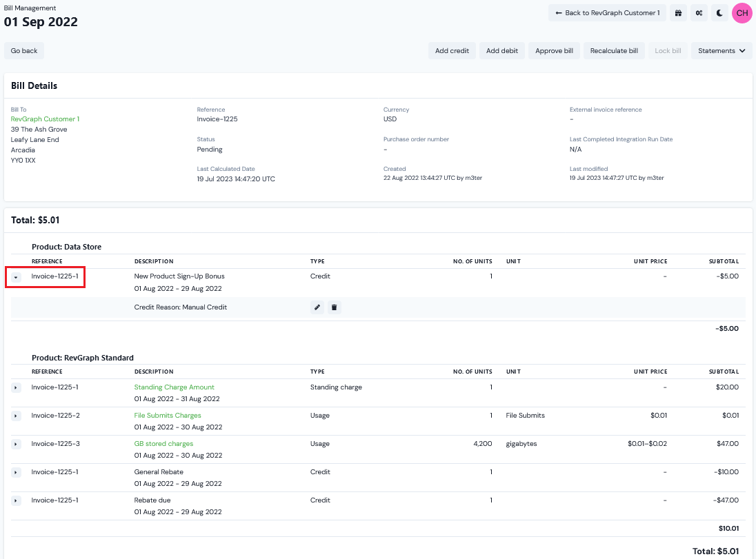Click the USD currency value
756x559 pixels.
coord(390,119)
